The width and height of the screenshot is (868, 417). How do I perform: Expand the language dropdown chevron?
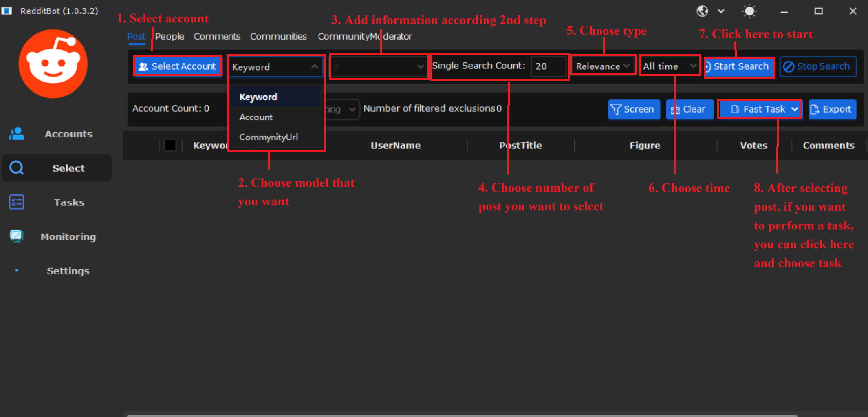(721, 11)
